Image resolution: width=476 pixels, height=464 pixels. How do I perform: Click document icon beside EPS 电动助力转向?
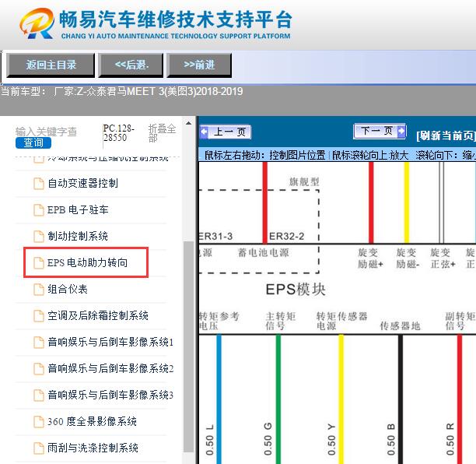point(39,263)
